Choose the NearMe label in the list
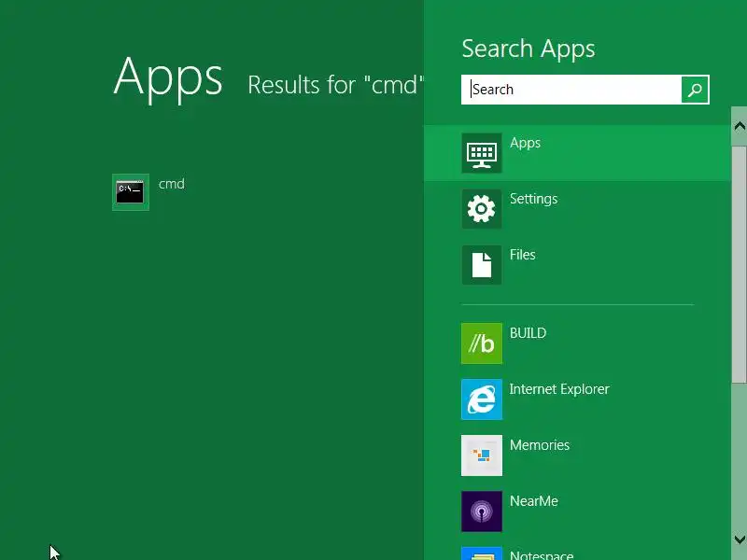 pyautogui.click(x=534, y=501)
